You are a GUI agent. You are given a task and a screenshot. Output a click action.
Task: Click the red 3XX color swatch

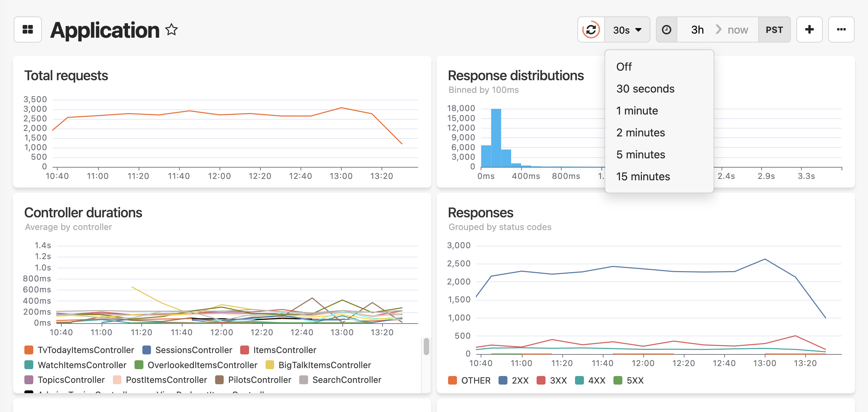(x=541, y=380)
